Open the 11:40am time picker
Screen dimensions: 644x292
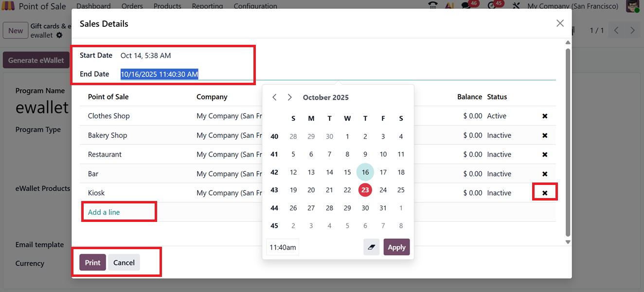(283, 247)
